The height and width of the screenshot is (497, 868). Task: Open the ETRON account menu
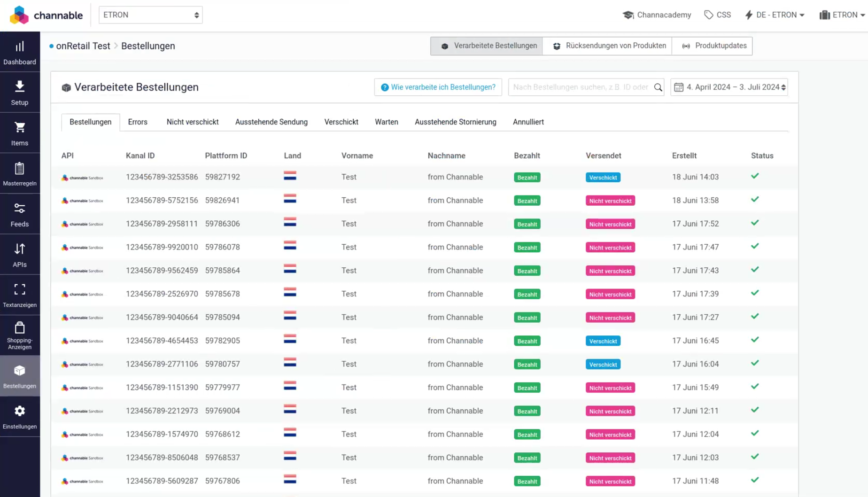(x=843, y=15)
